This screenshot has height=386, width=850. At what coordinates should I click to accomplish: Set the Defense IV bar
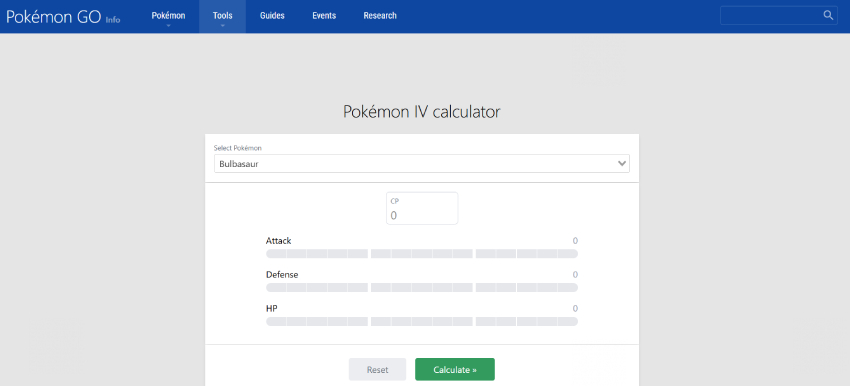(x=422, y=287)
